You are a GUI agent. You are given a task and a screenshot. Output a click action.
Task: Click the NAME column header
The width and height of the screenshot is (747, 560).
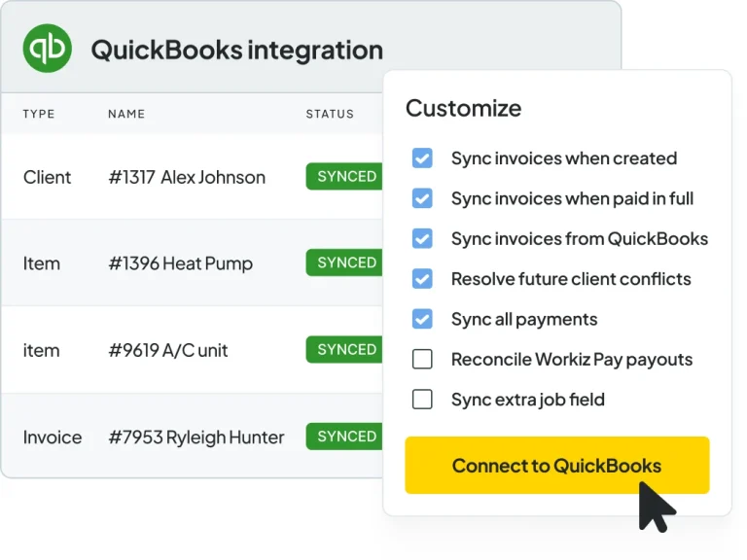point(126,114)
